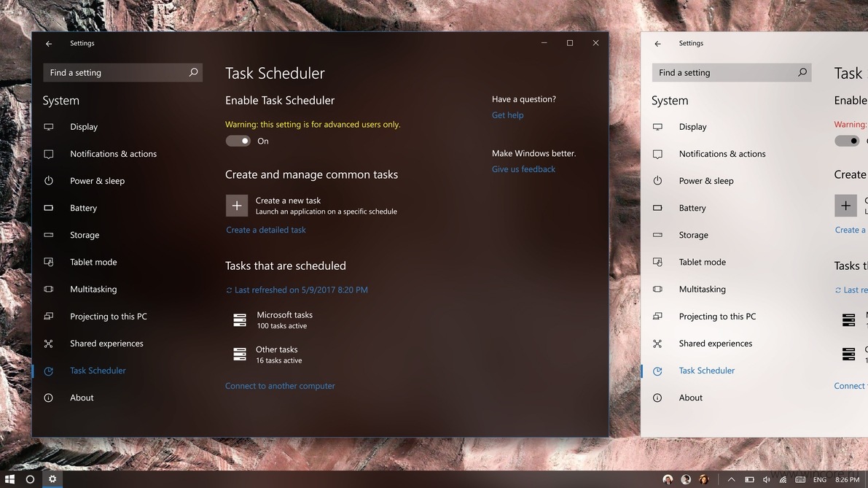Open Microsoft tasks 100 tasks active entry
The height and width of the screenshot is (488, 868).
pyautogui.click(x=273, y=319)
